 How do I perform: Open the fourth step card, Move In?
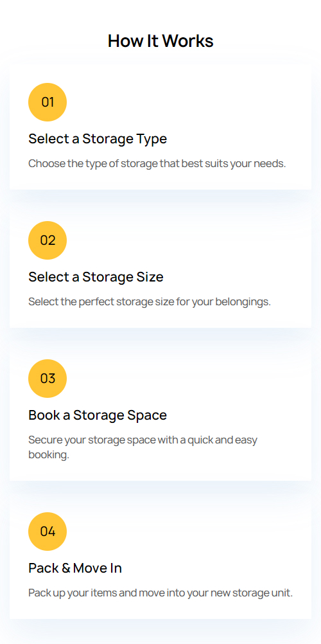(160, 556)
